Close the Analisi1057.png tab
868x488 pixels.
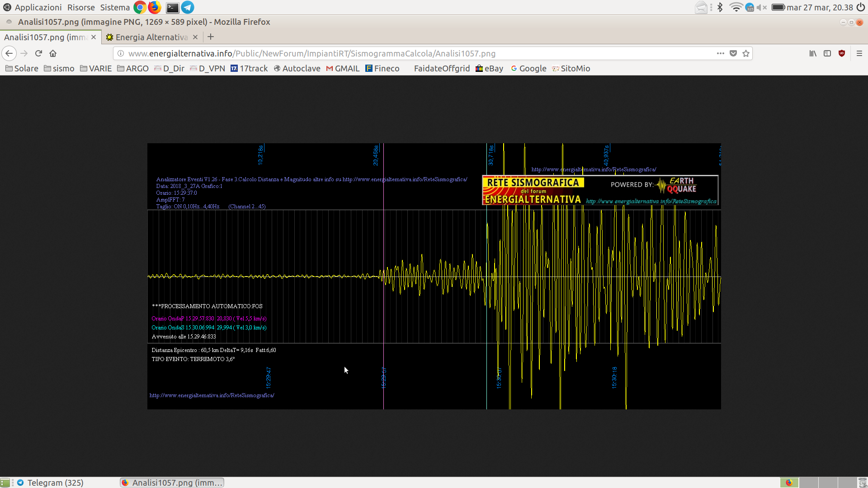pyautogui.click(x=94, y=37)
